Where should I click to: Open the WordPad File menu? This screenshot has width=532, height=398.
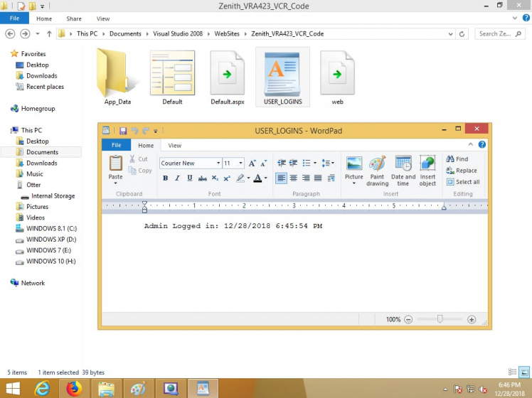click(116, 146)
